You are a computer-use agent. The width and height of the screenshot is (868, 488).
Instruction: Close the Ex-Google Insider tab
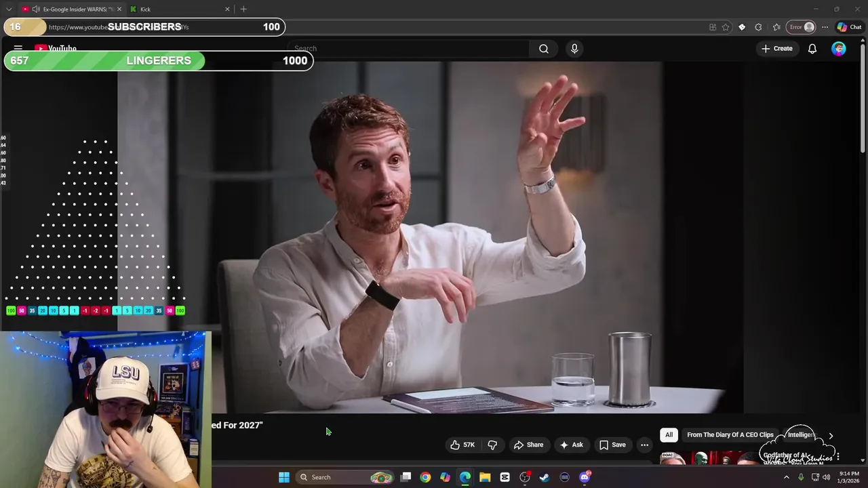point(119,9)
